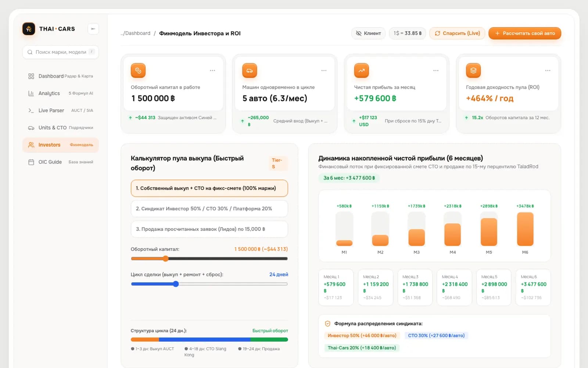Image resolution: width=588 pixels, height=368 pixels.
Task: Click СТО 30% (+27 600 ฿/авто) tag
Action: [436, 336]
